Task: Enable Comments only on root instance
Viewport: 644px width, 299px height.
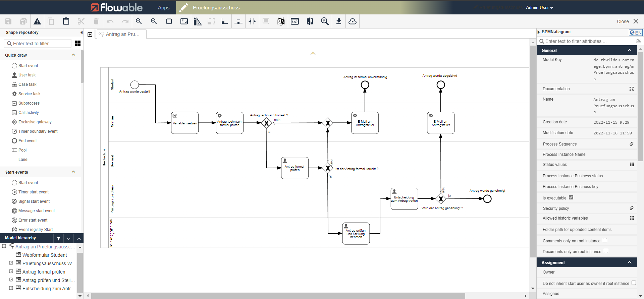Action: 605,240
